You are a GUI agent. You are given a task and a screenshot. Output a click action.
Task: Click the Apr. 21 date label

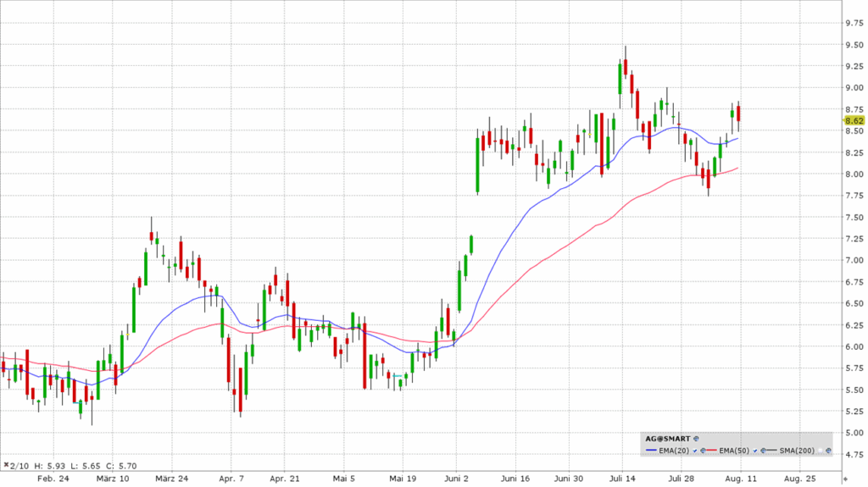click(285, 479)
